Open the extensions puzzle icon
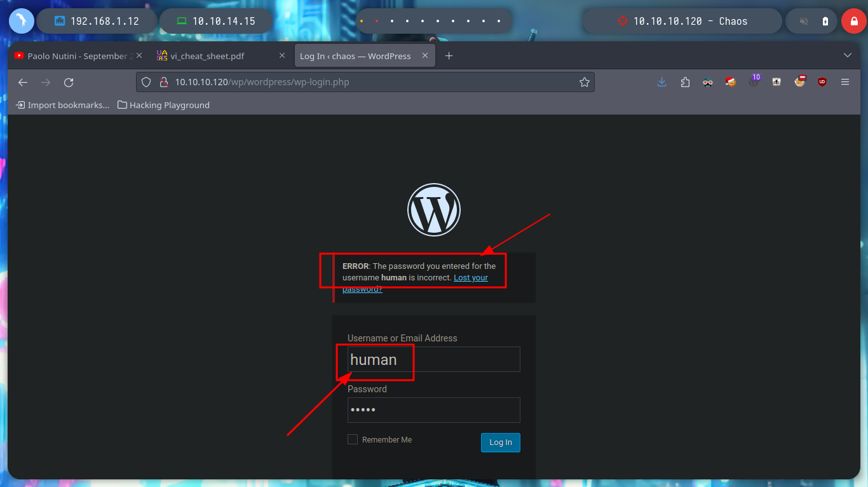Viewport: 868px width, 487px height. click(685, 82)
